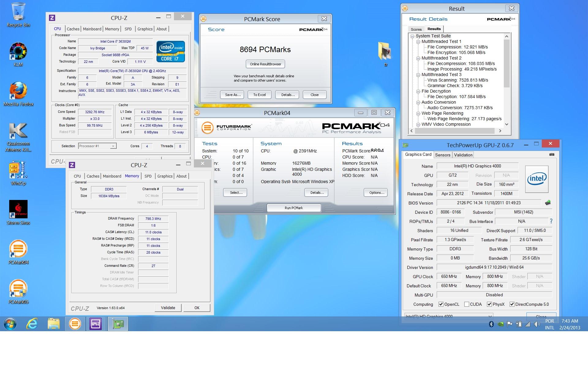Open About tab in back CPU-Z window
The width and height of the screenshot is (588, 368).
161,29
